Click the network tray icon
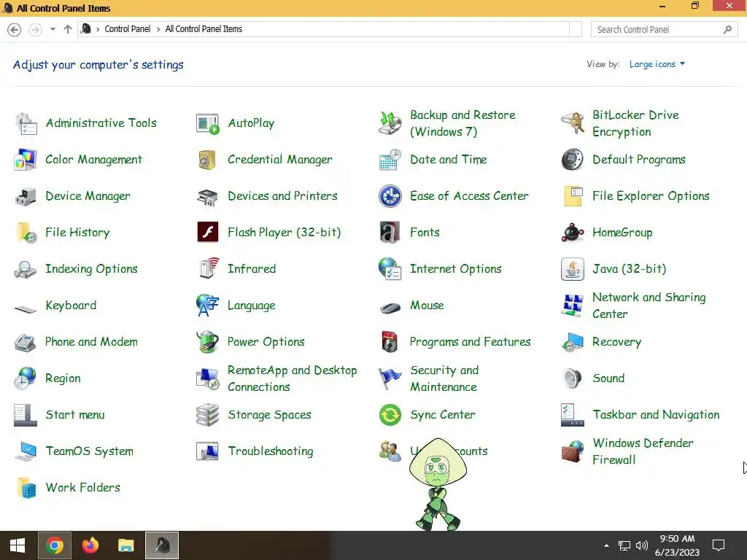 click(624, 545)
